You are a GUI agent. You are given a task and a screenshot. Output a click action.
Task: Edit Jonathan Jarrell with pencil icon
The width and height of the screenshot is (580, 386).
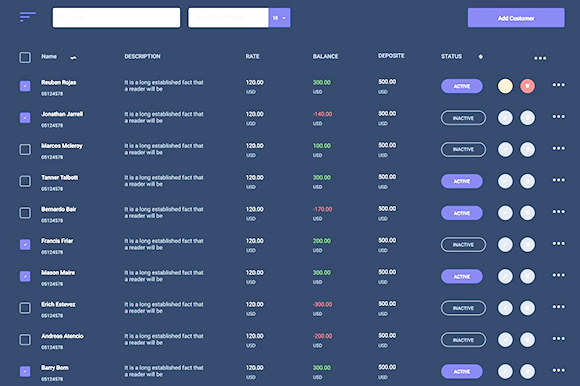click(505, 118)
